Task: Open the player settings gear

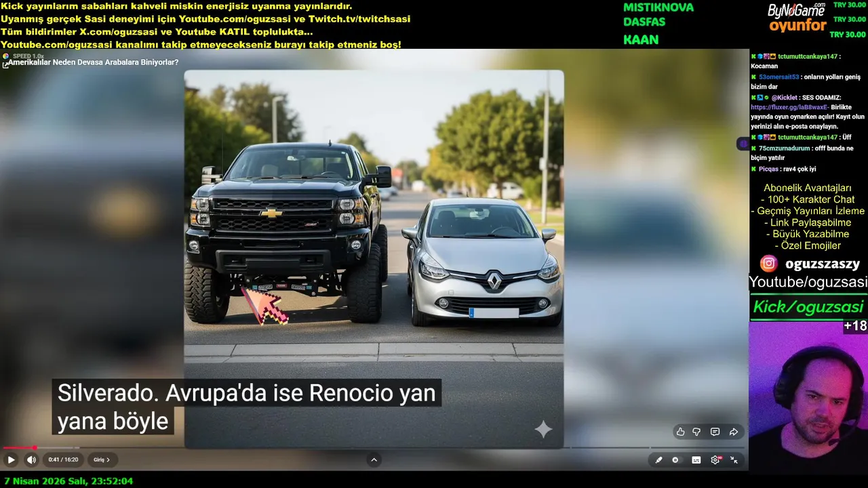Action: coord(715,460)
